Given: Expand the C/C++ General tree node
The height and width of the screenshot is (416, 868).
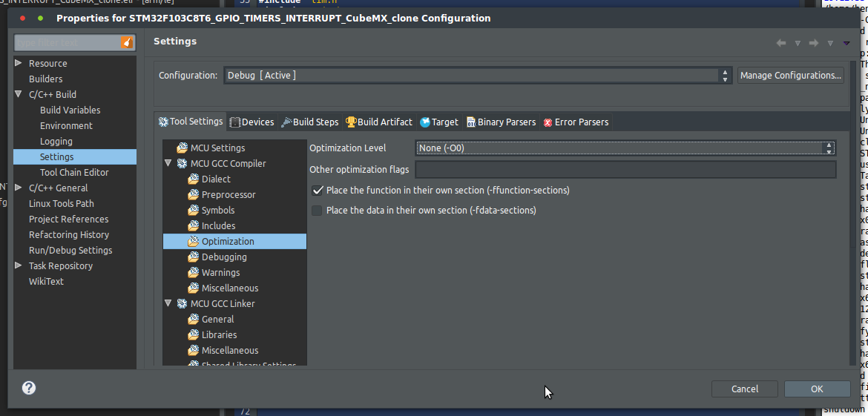Looking at the screenshot, I should point(19,188).
